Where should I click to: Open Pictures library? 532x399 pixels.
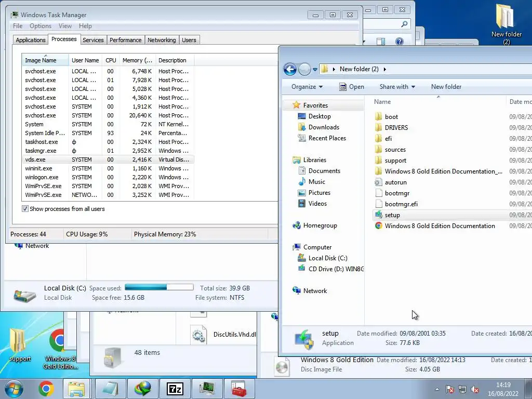point(319,193)
